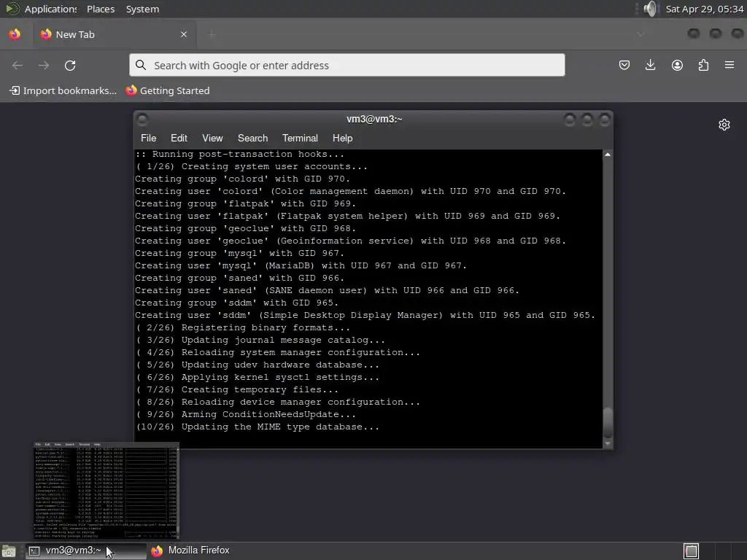Open the System menu in top panel
747x560 pixels.
coord(142,9)
